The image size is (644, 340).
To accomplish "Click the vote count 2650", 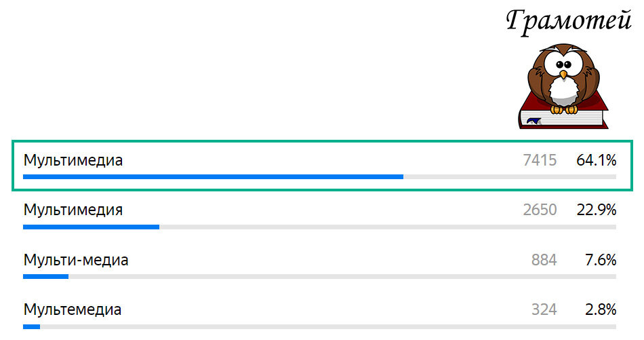I will [540, 210].
